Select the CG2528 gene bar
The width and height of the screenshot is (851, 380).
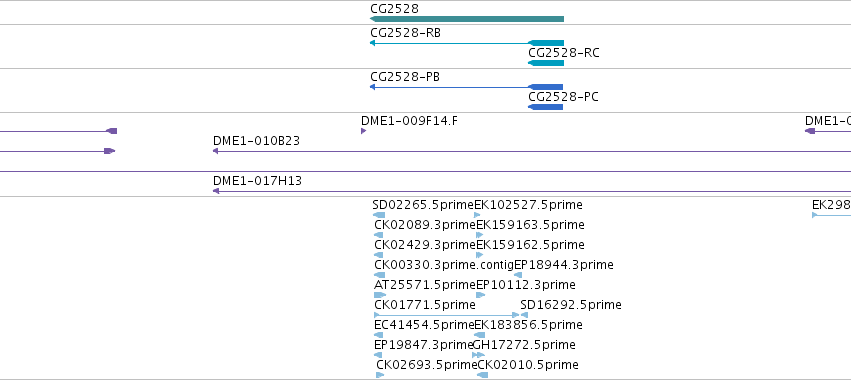467,19
